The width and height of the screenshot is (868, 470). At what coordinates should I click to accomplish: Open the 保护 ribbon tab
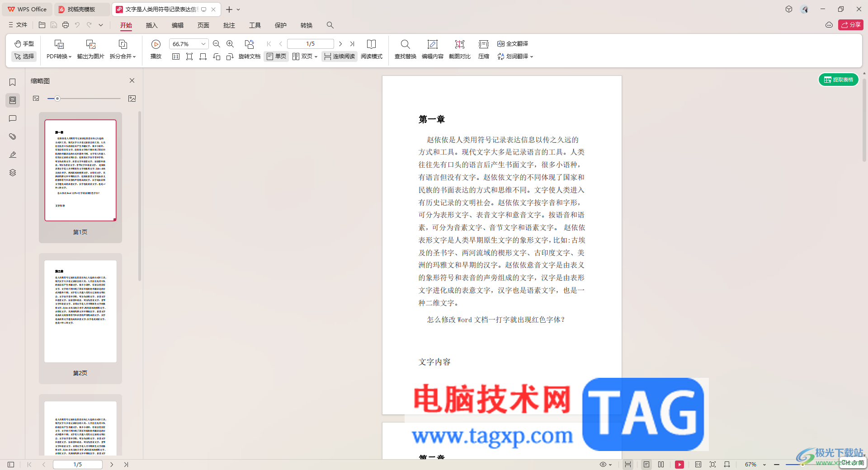281,25
